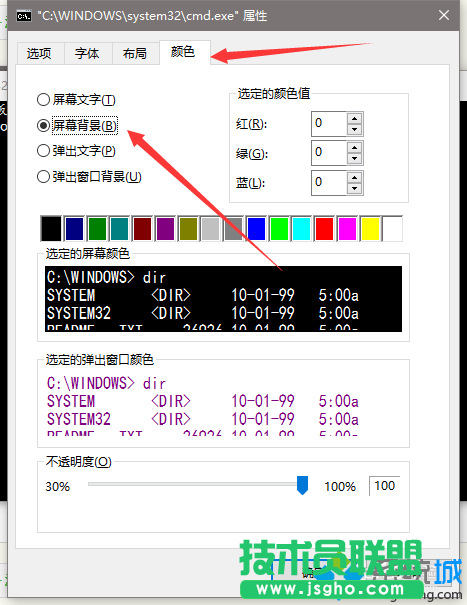Select the 屏幕文字(T) radio button
This screenshot has height=605, width=467.
[76, 100]
